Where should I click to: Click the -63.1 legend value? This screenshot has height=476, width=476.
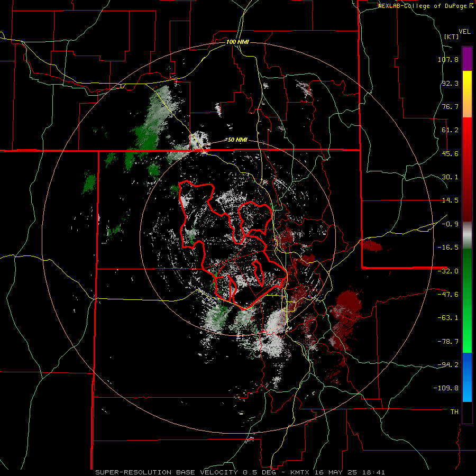pos(448,318)
